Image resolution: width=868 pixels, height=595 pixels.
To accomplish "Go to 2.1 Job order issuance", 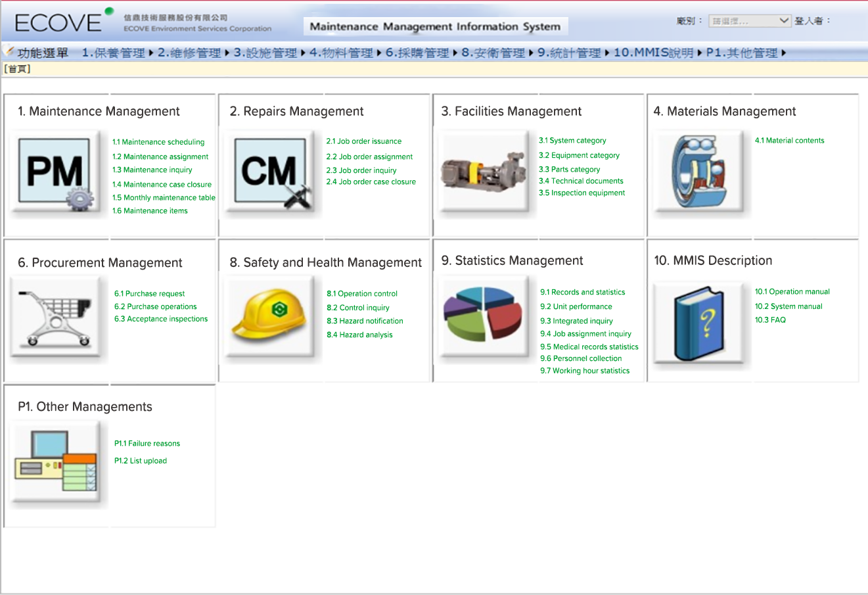I will pyautogui.click(x=364, y=141).
